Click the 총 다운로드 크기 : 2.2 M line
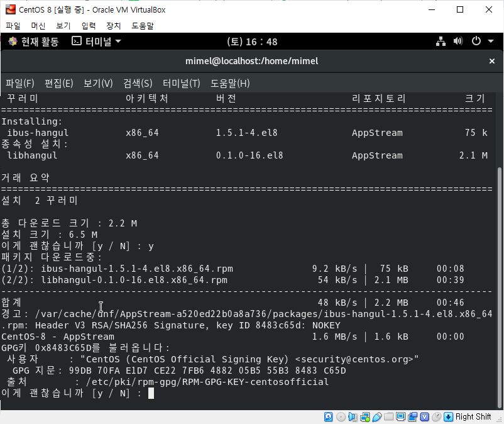This screenshot has width=504, height=424. coord(69,223)
